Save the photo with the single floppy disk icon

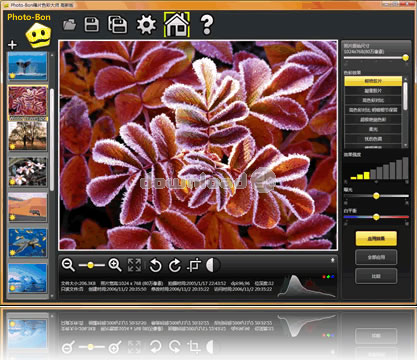tap(92, 25)
